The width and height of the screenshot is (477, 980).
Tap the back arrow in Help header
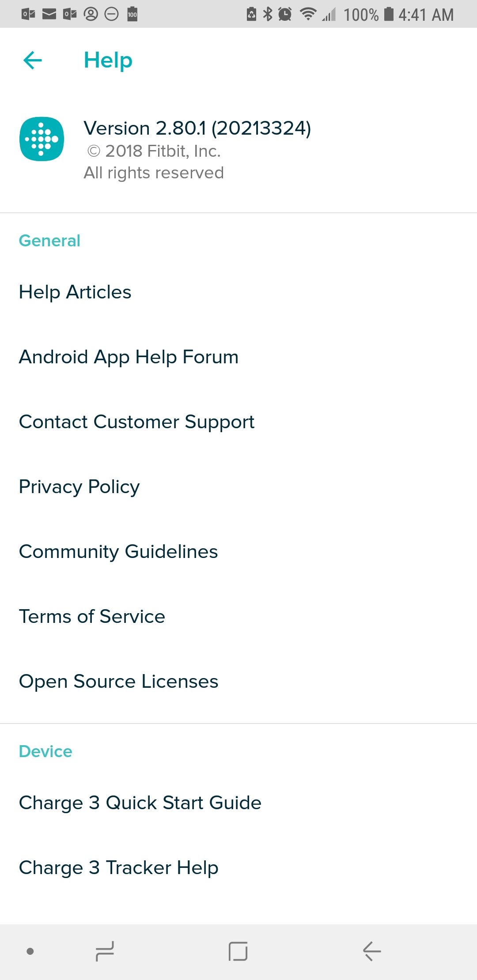point(33,60)
